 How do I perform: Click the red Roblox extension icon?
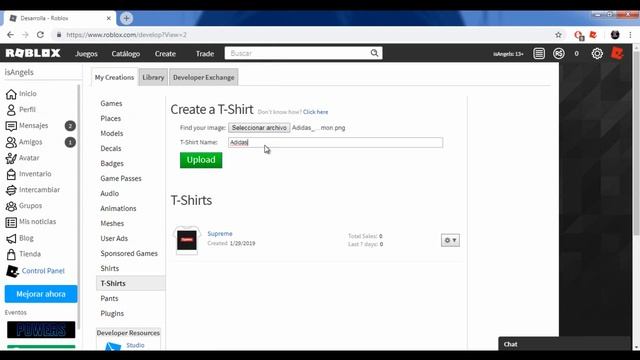[593, 35]
